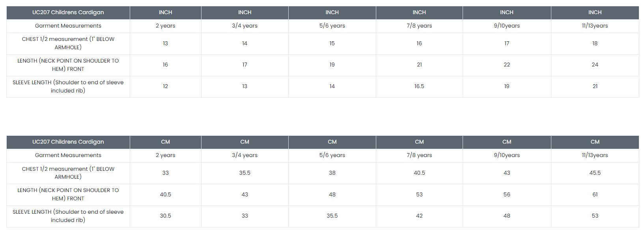Select chest value 18 for 11/13 years
644x233 pixels.
595,44
